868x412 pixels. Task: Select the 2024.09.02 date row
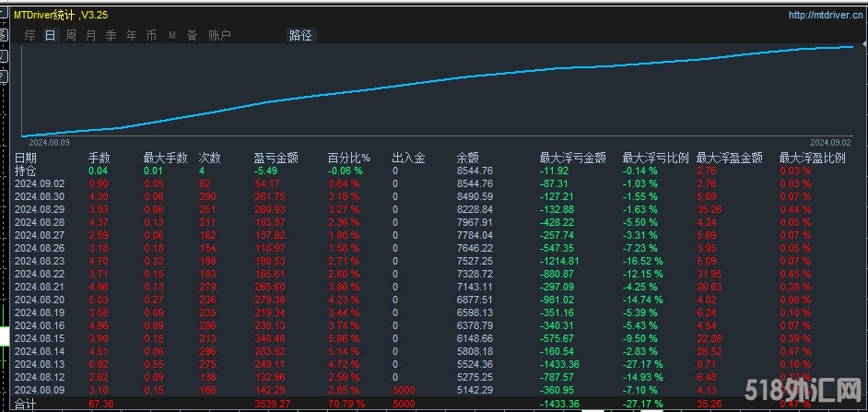40,183
